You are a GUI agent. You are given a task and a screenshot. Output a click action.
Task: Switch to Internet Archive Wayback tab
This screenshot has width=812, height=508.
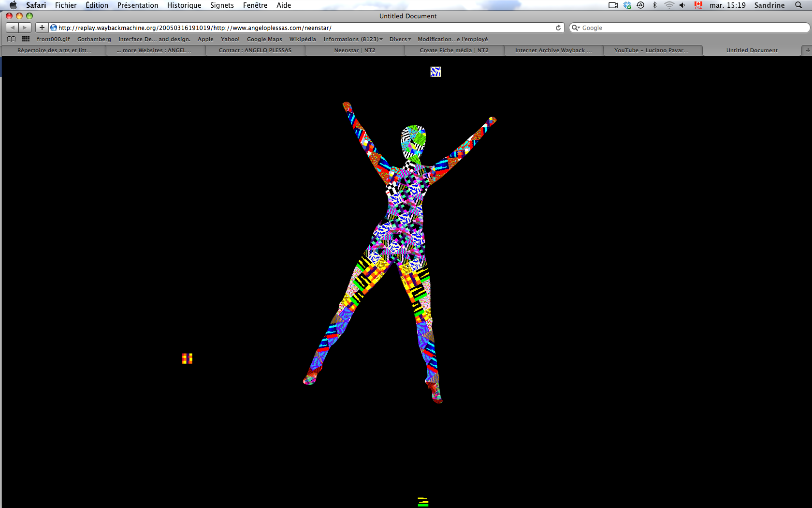point(553,50)
